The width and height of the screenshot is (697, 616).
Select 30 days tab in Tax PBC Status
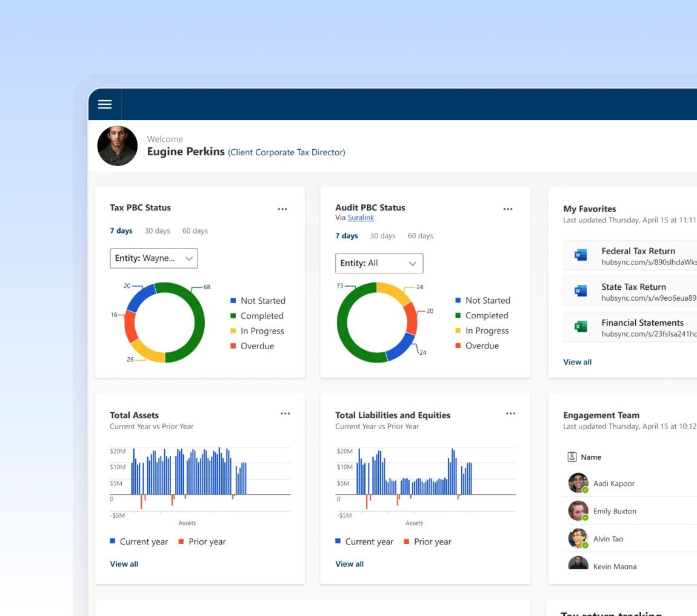pos(157,231)
